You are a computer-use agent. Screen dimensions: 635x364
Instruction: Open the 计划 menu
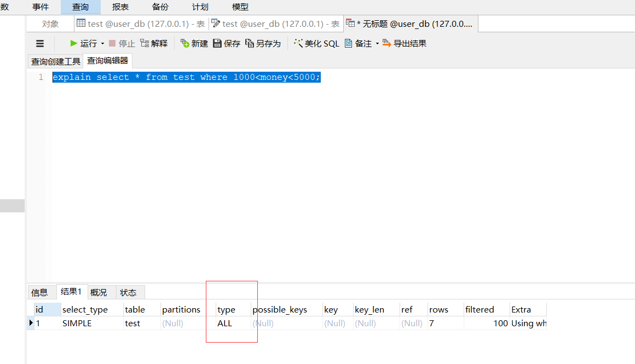click(200, 7)
